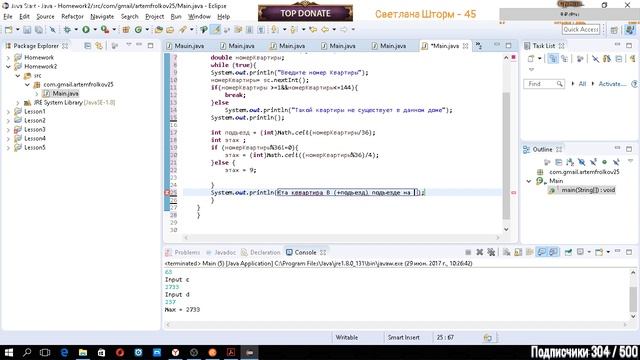Open the Source menu
Screen dimensions: 640x360
point(45,17)
